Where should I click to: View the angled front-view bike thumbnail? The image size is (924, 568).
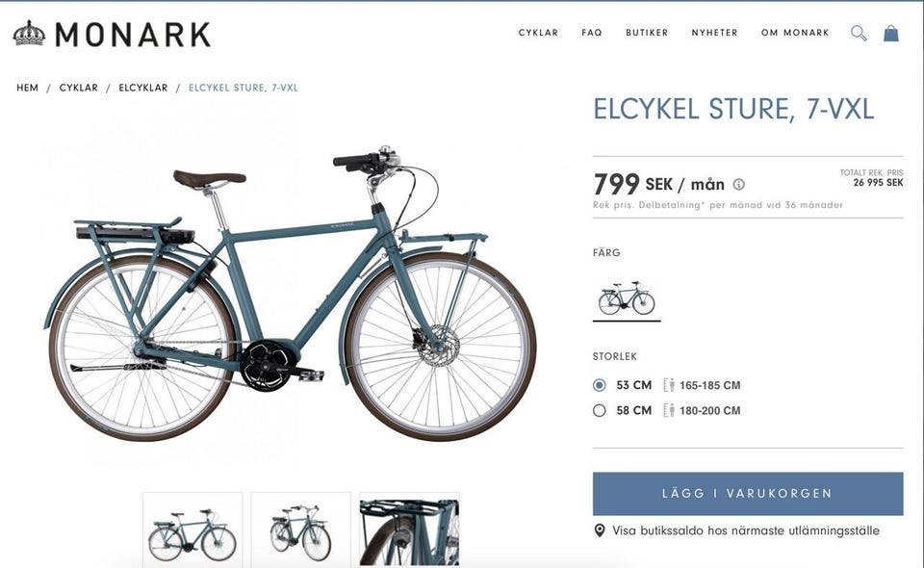click(300, 530)
